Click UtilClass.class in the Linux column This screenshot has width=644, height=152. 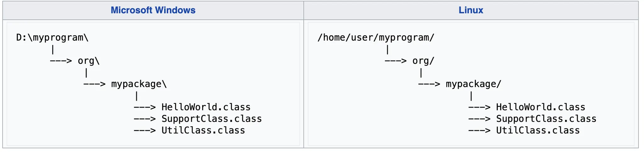(538, 131)
